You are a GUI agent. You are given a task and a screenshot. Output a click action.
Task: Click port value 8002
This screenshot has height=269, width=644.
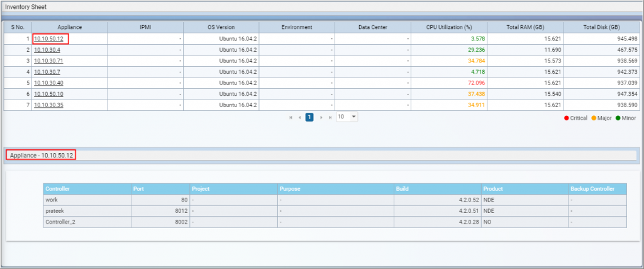(x=182, y=222)
